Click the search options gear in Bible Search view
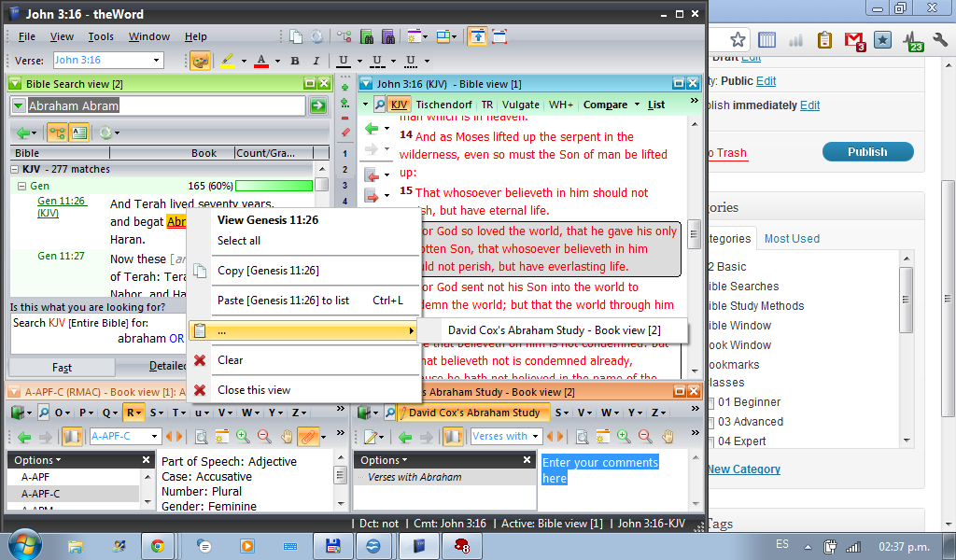The width and height of the screenshot is (956, 560). tap(105, 133)
